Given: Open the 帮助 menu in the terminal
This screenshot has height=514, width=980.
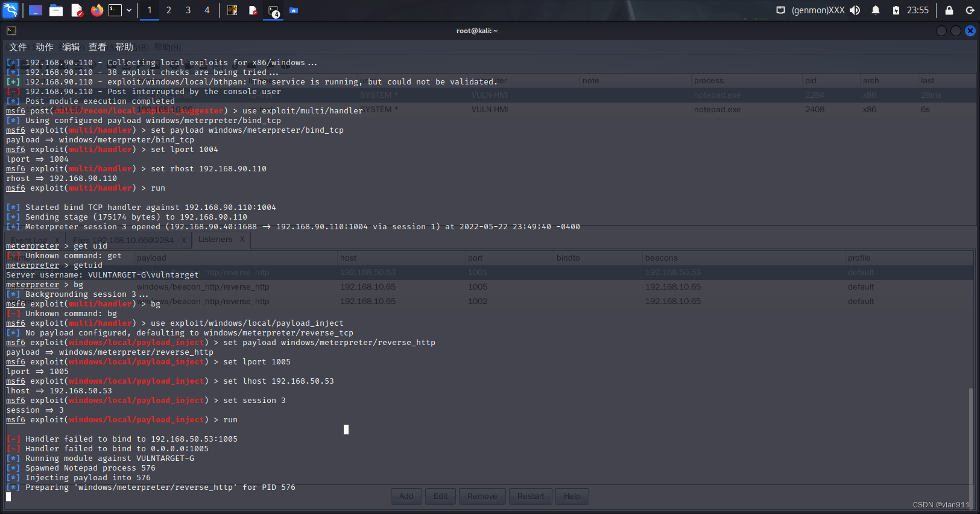Looking at the screenshot, I should pyautogui.click(x=124, y=47).
